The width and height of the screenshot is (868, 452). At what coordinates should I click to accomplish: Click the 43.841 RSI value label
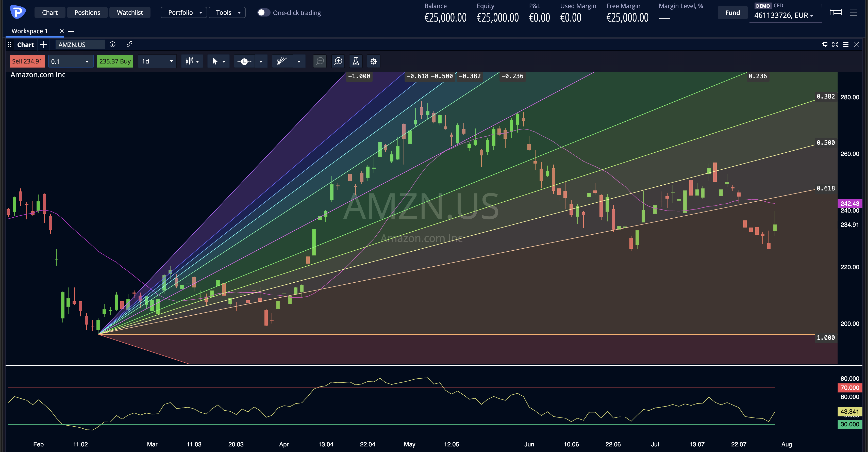click(x=849, y=412)
